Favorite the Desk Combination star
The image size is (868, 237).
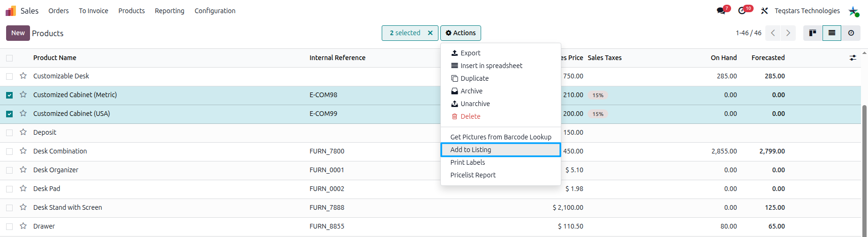23,151
